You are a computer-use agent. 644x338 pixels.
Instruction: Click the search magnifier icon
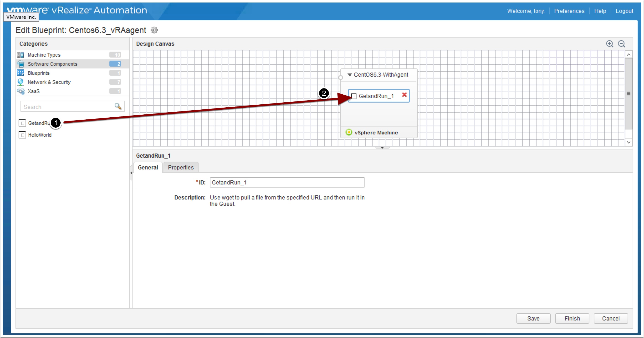click(x=118, y=106)
